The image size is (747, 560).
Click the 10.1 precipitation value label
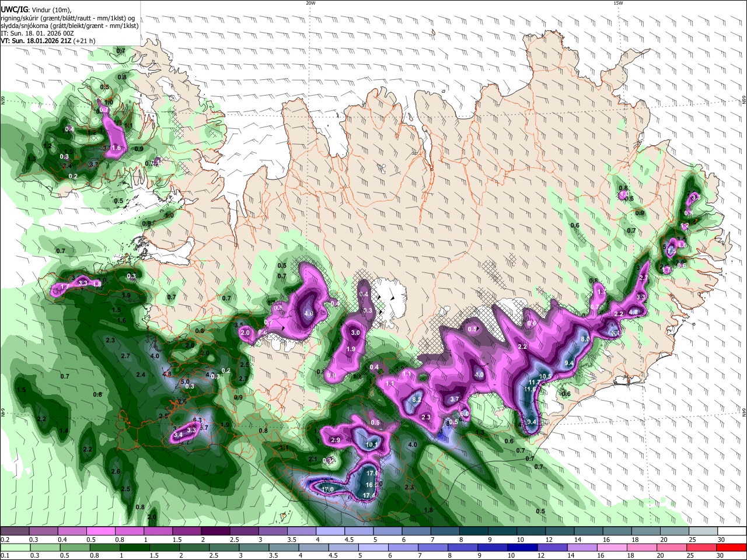pos(371,445)
